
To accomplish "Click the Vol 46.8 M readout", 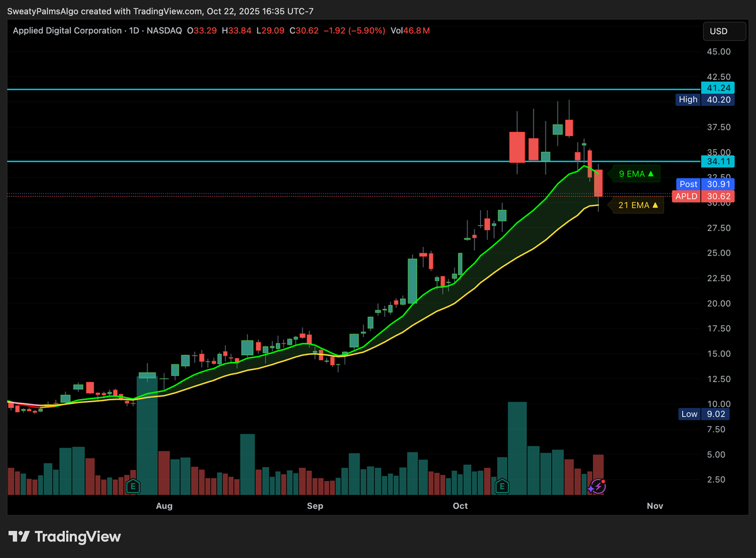I will (410, 30).
